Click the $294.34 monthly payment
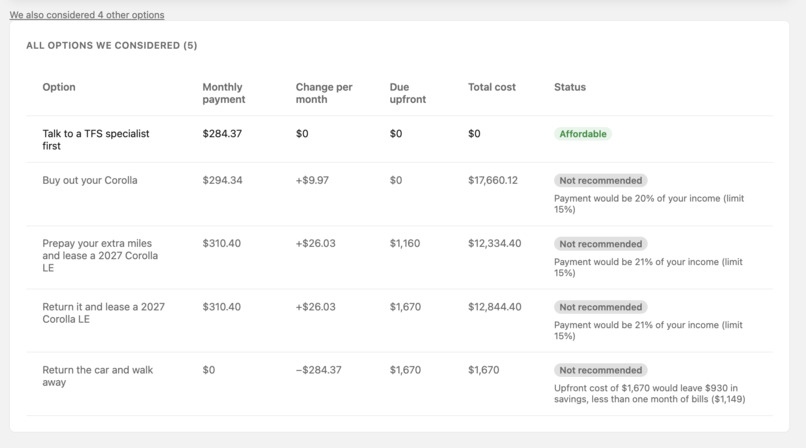The height and width of the screenshot is (448, 806). 222,180
